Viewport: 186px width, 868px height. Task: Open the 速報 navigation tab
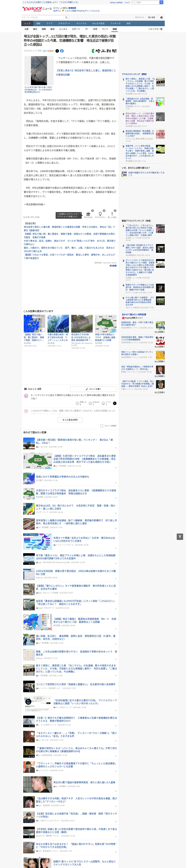[x=38, y=24]
